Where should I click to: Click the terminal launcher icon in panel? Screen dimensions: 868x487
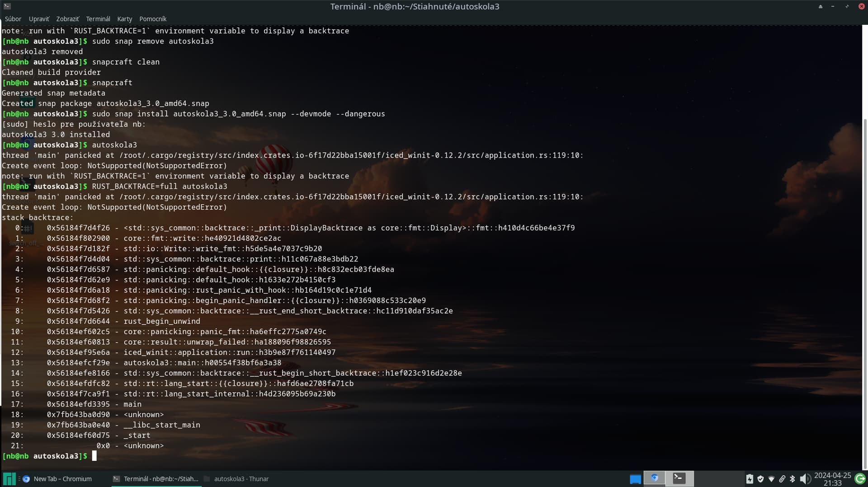679,478
